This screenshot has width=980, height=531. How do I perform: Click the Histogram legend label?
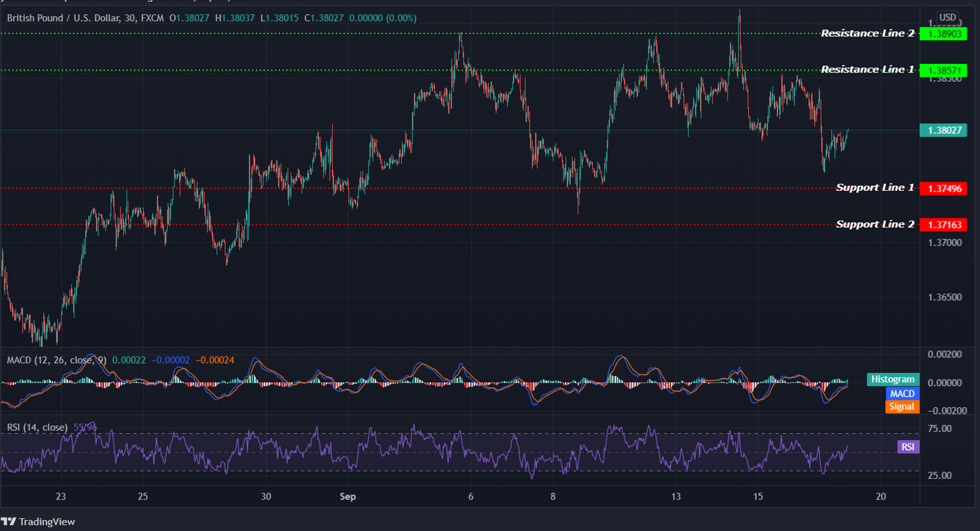click(892, 379)
